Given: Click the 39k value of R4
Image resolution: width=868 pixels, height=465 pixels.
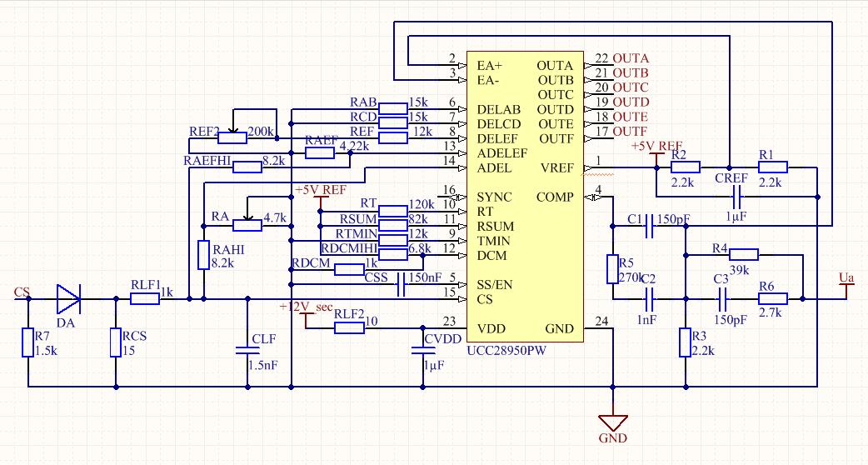Looking at the screenshot, I should (x=740, y=270).
